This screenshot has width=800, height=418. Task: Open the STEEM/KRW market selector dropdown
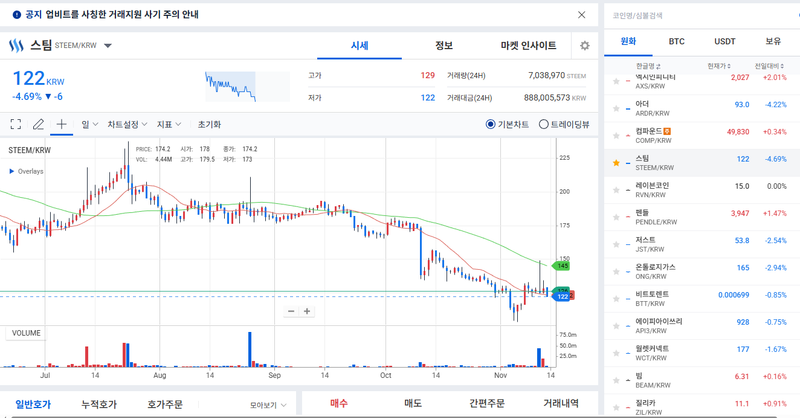[x=108, y=46]
